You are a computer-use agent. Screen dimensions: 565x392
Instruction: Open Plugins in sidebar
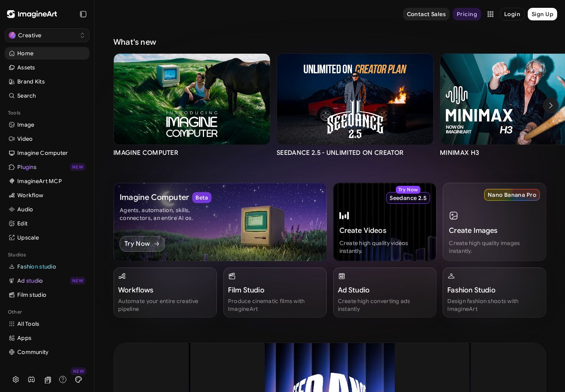47,167
